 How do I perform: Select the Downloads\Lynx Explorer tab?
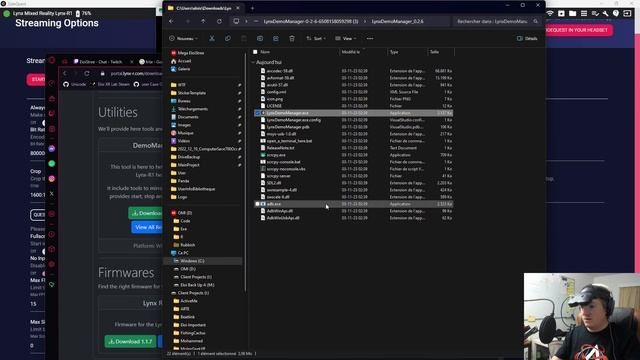[205, 8]
